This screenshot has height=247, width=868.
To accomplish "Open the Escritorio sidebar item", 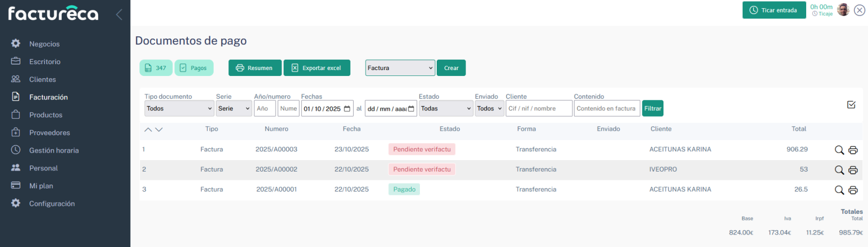I will [45, 62].
